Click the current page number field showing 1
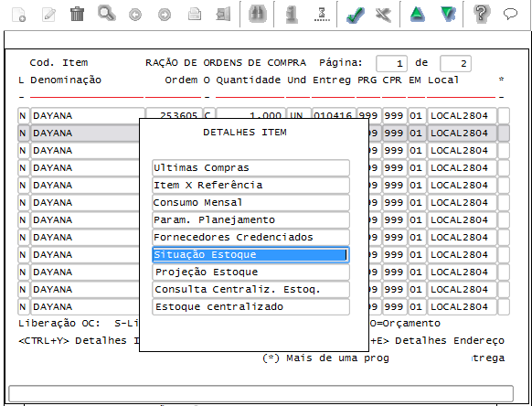 (391, 63)
